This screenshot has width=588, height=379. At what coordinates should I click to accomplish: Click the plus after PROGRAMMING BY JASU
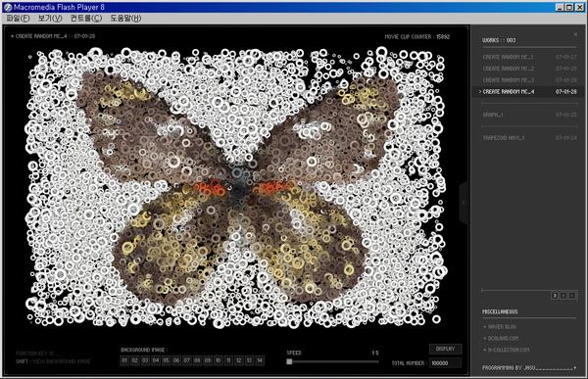click(575, 368)
